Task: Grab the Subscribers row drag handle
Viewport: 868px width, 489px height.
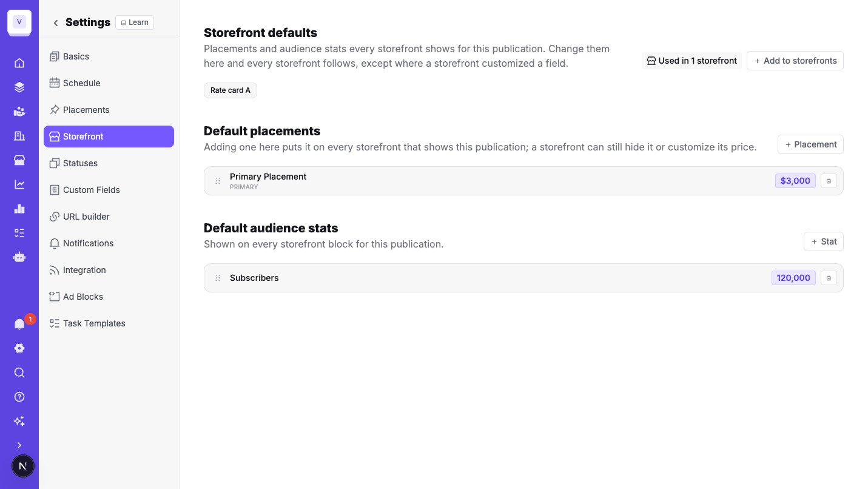Action: (218, 278)
